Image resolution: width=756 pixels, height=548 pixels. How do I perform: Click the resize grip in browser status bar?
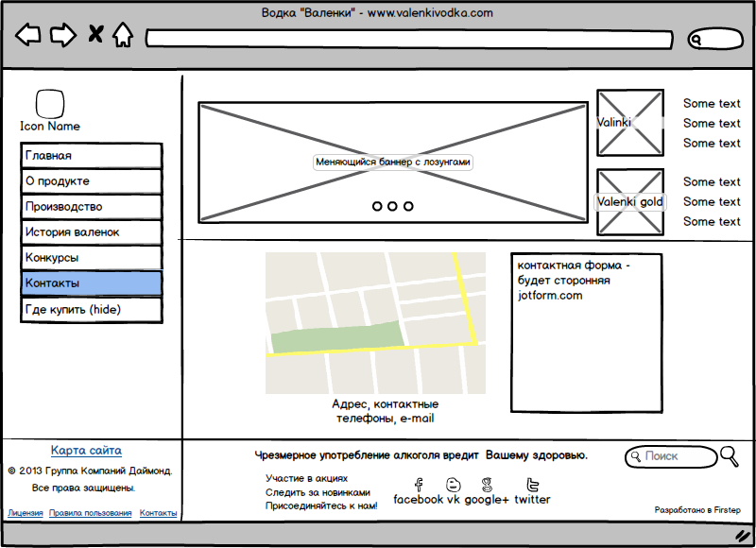[x=744, y=535]
